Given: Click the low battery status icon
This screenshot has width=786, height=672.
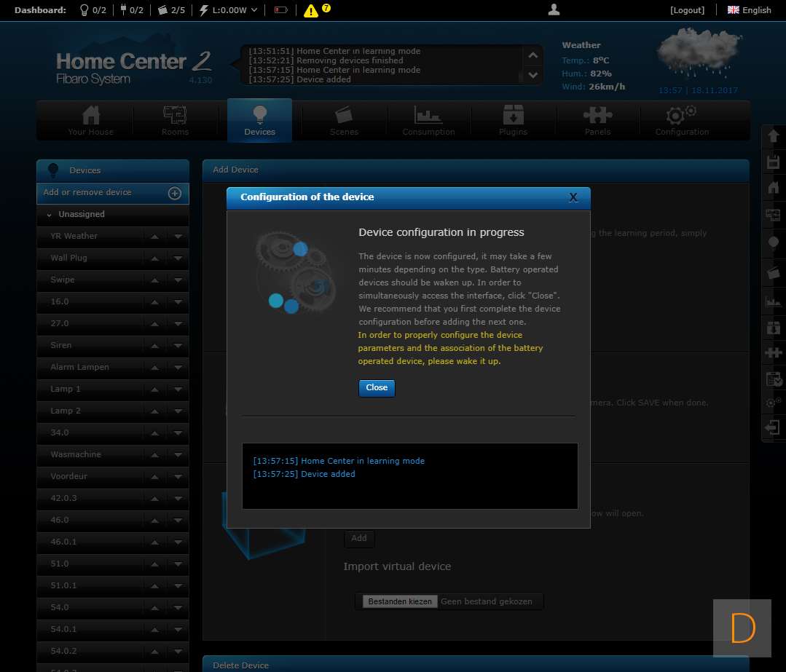Looking at the screenshot, I should click(x=280, y=10).
